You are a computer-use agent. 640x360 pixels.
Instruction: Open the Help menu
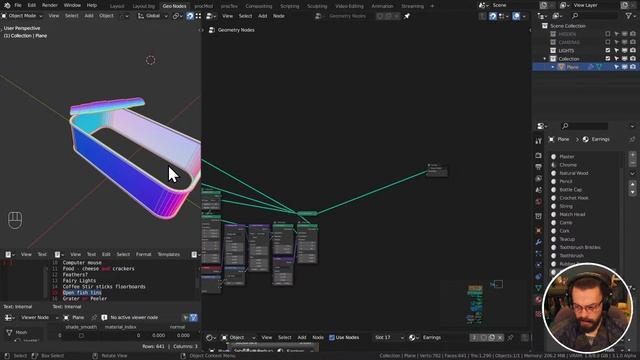tap(92, 5)
